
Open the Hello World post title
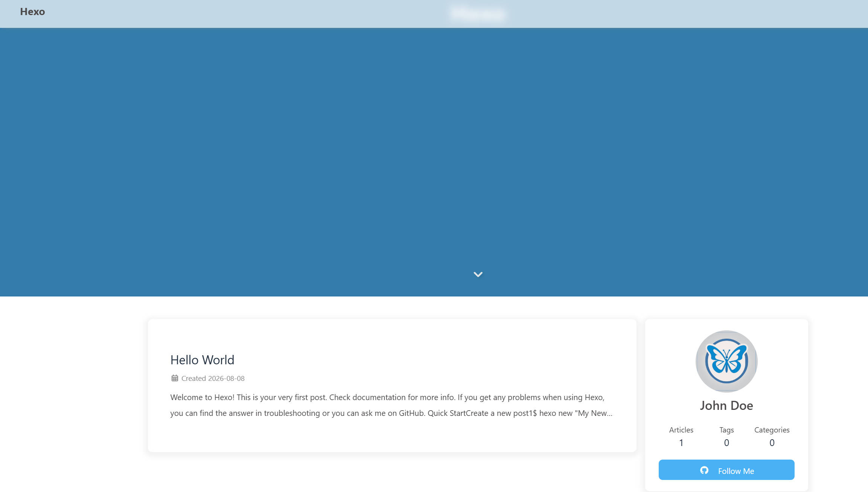(202, 360)
